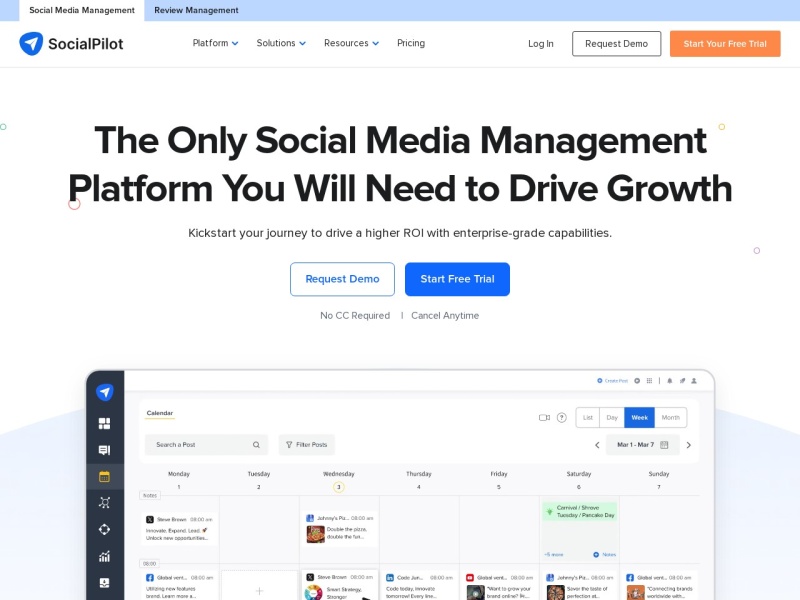Screen dimensions: 800x600
Task: Select the Week view tab
Action: (x=639, y=417)
